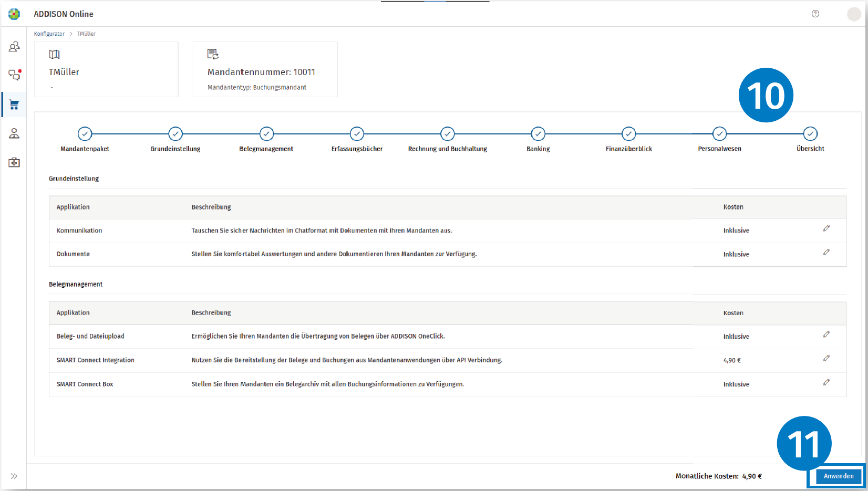The image size is (868, 491).
Task: Click the TMüller card title
Action: click(x=64, y=72)
